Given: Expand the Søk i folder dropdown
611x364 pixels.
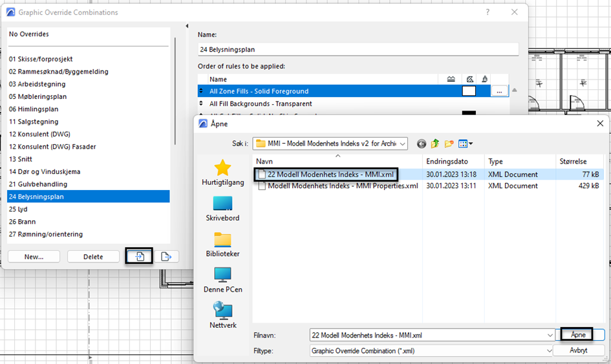Looking at the screenshot, I should tap(403, 144).
